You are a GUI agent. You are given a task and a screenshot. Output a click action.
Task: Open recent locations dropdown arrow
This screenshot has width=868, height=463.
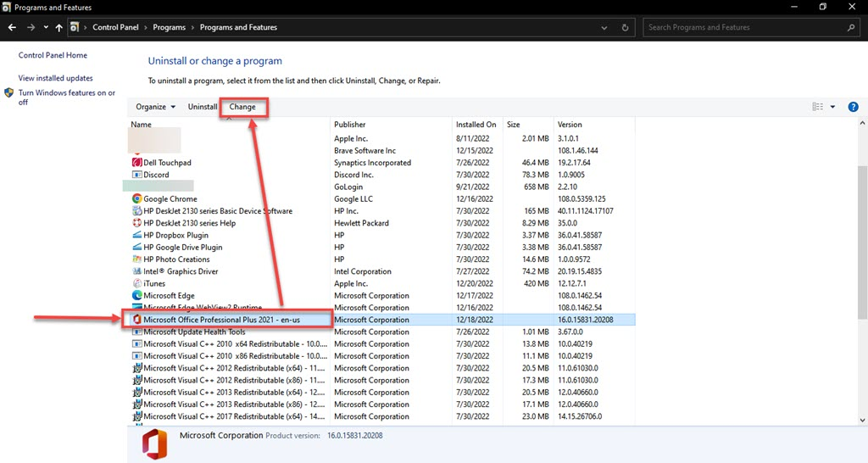46,27
